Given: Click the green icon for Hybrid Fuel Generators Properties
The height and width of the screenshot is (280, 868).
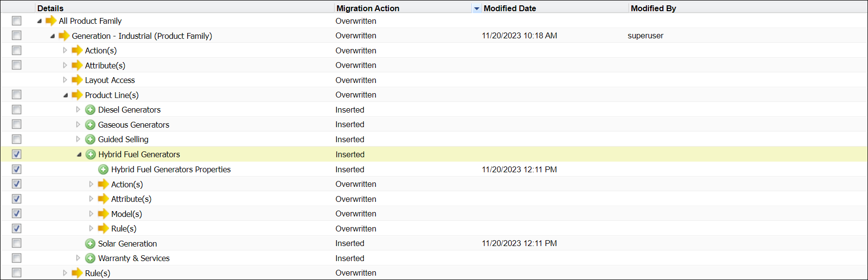Looking at the screenshot, I should point(103,169).
